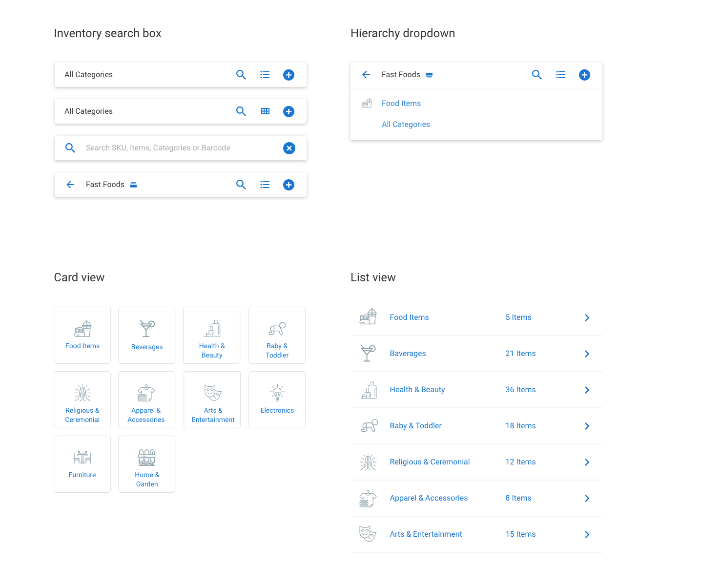Viewport: 701px width, 588px height.
Task: Click the plus icon in Hierarchy dropdown header
Action: 584,75
